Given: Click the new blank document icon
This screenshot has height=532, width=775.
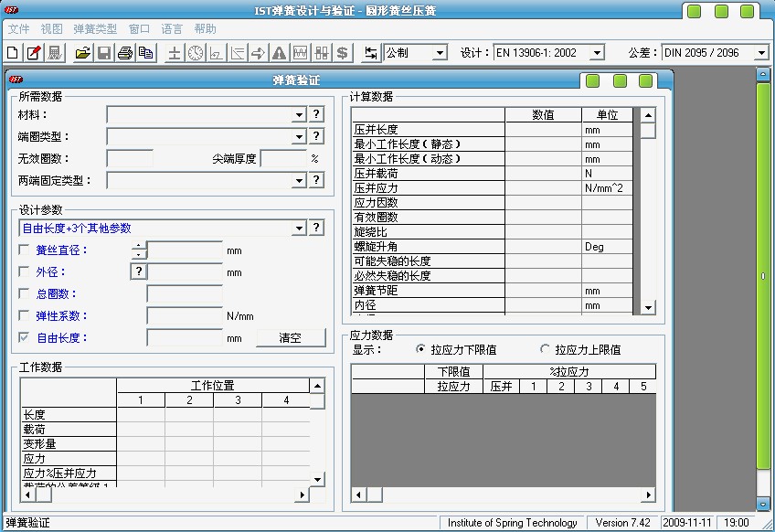Looking at the screenshot, I should (13, 52).
